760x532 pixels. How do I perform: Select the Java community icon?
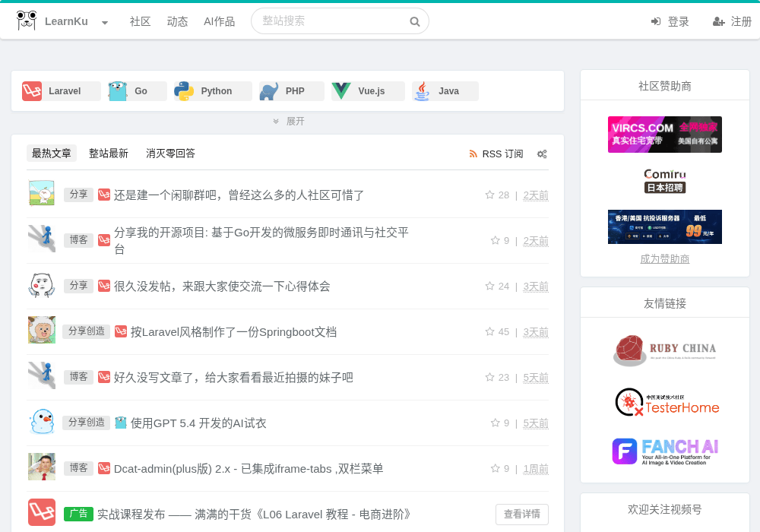point(422,91)
